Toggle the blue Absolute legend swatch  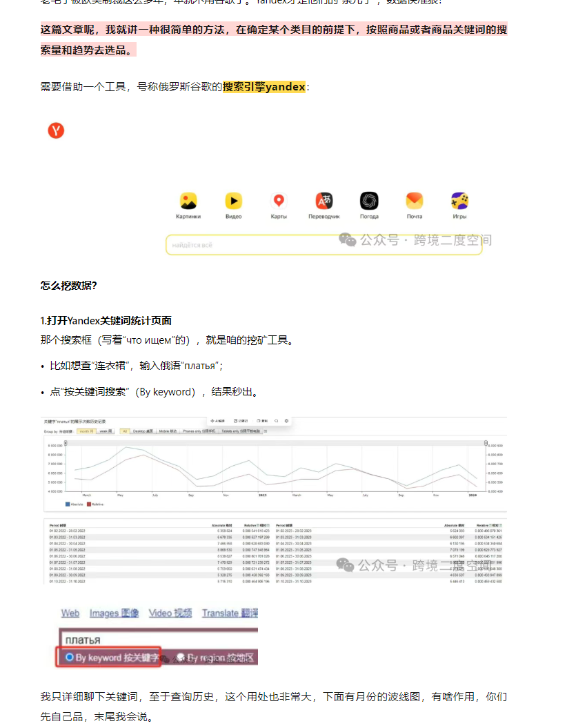pos(68,504)
